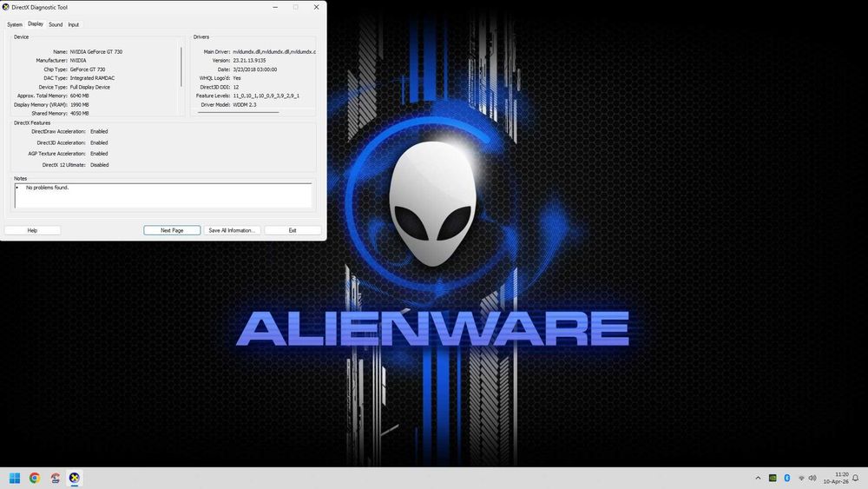Exit the DirectX Diagnostic Tool

pyautogui.click(x=293, y=230)
